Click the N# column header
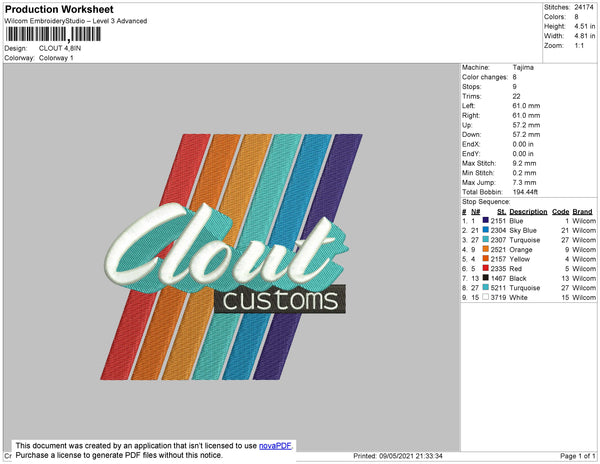 475,212
